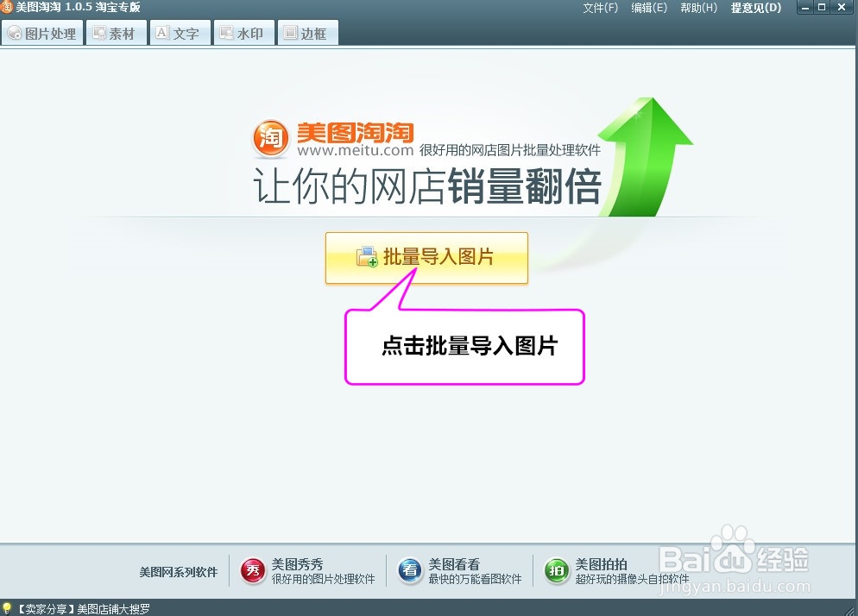The height and width of the screenshot is (616, 858).
Task: Open the 图片处理 tab
Action: tap(42, 33)
